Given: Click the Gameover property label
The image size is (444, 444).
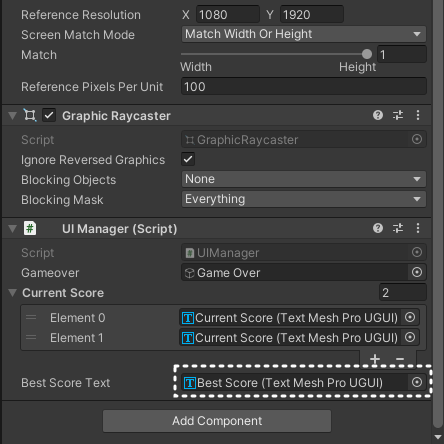Looking at the screenshot, I should click(50, 273).
